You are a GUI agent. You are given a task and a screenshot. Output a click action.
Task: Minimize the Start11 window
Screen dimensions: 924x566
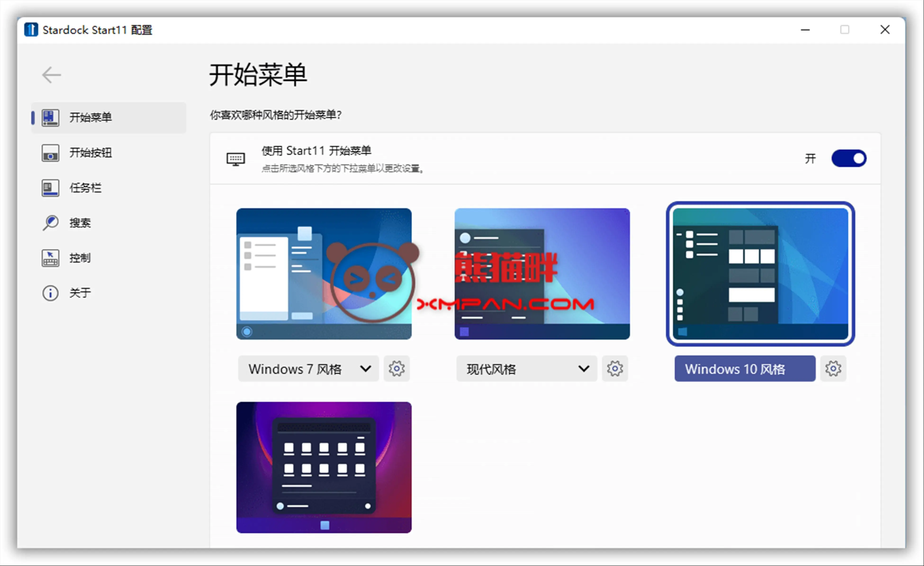click(805, 30)
